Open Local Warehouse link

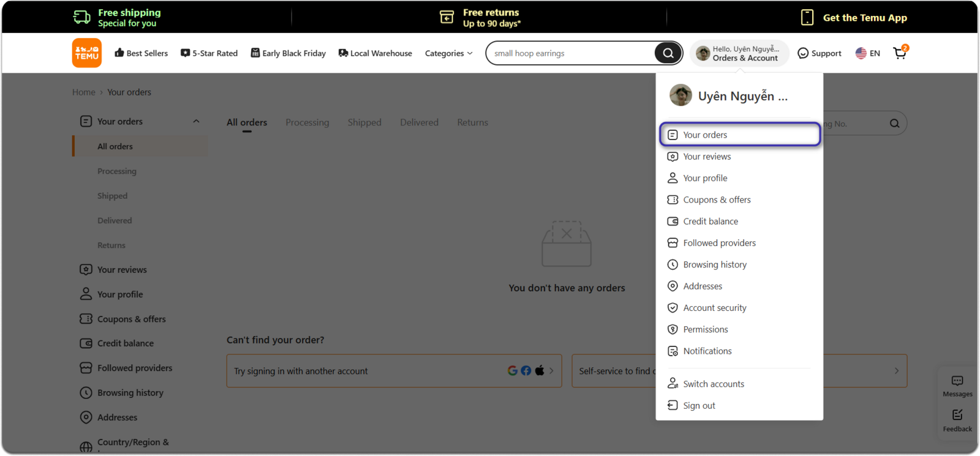click(375, 53)
